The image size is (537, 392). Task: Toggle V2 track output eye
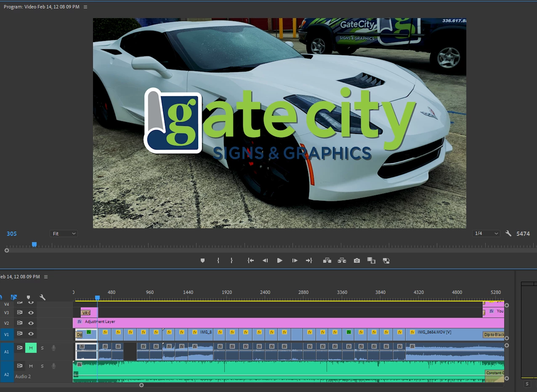[x=31, y=323]
